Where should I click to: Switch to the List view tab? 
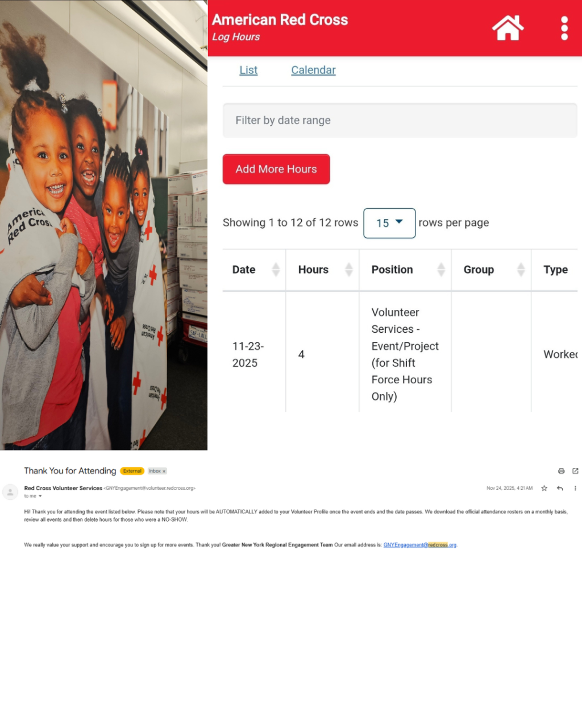(248, 70)
